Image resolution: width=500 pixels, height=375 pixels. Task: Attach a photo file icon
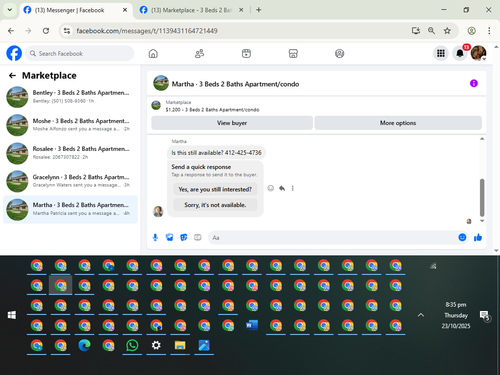pyautogui.click(x=169, y=237)
